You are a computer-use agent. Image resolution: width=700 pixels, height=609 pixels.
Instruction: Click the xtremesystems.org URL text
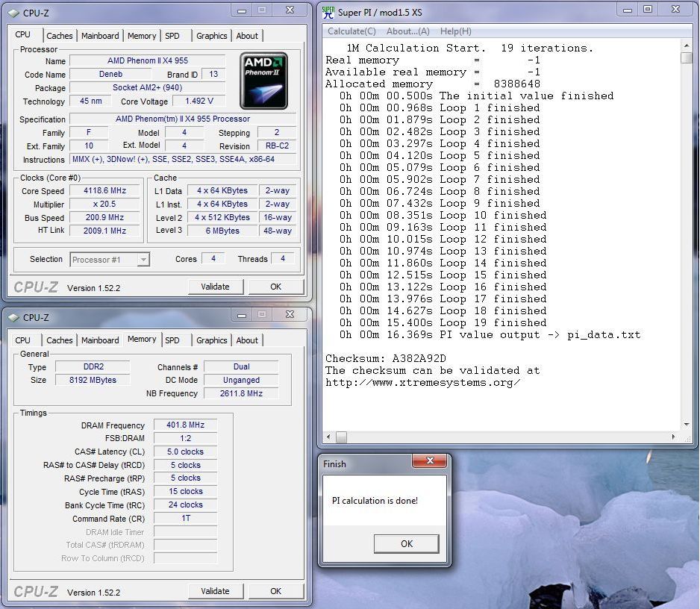click(x=423, y=383)
